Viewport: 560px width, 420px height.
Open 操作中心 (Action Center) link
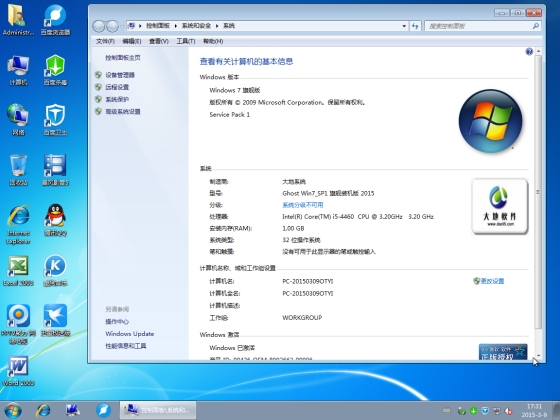(x=117, y=322)
